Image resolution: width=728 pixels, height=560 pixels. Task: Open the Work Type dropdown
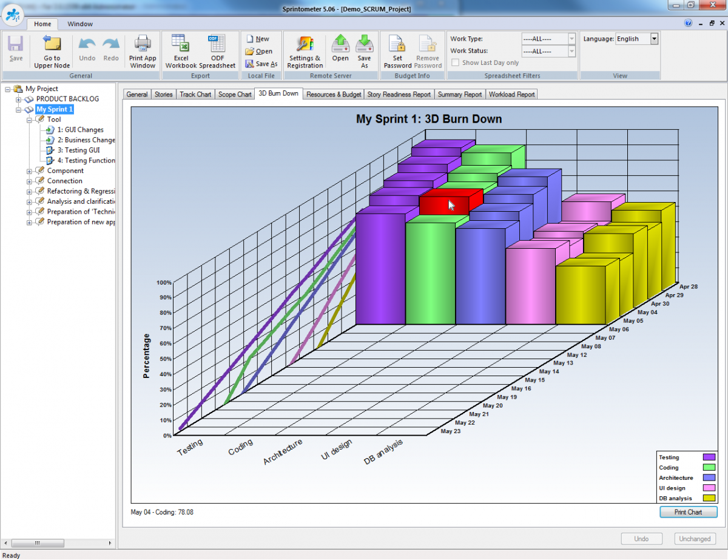571,39
